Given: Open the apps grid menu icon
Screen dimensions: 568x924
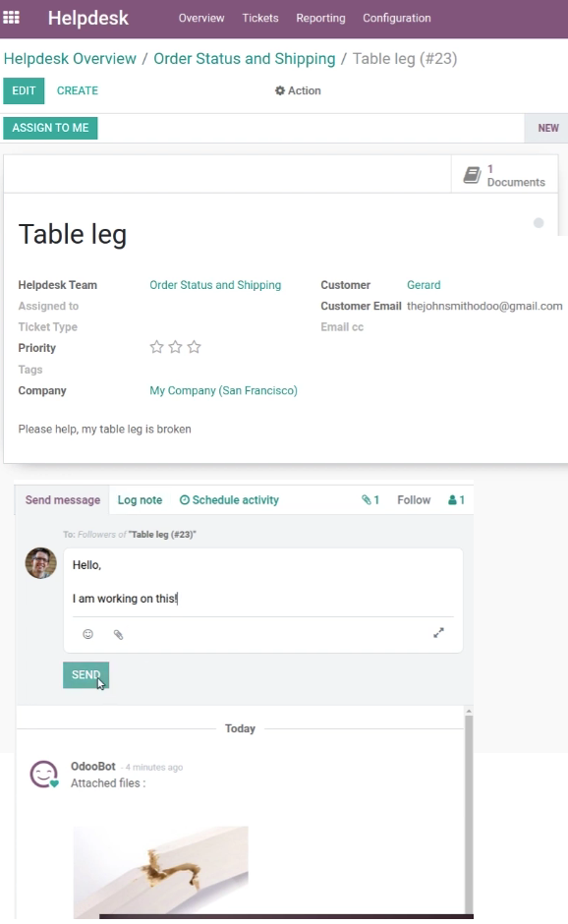Looking at the screenshot, I should [11, 18].
